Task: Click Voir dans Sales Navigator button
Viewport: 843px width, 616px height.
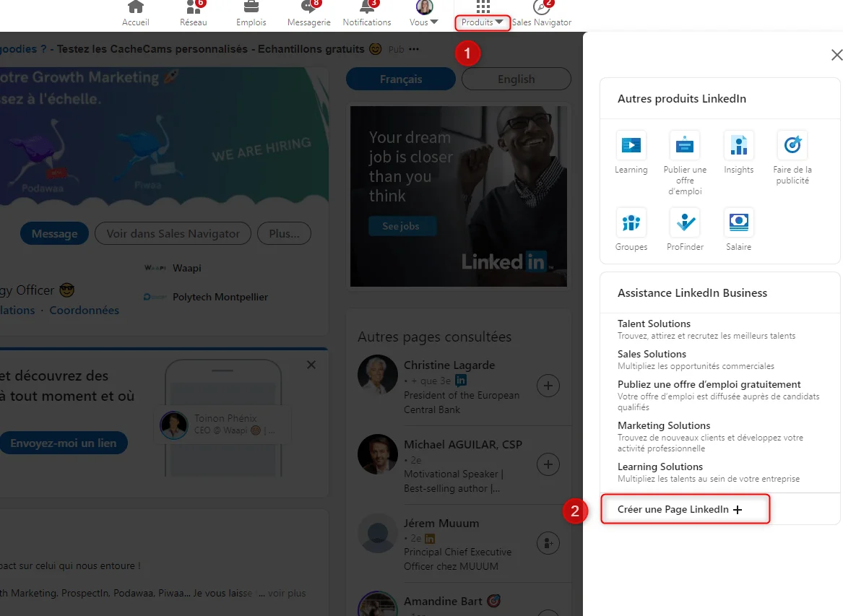Action: 173,234
